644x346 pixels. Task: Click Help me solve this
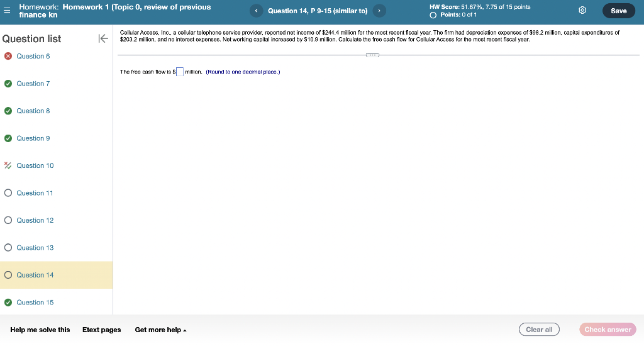pos(40,330)
